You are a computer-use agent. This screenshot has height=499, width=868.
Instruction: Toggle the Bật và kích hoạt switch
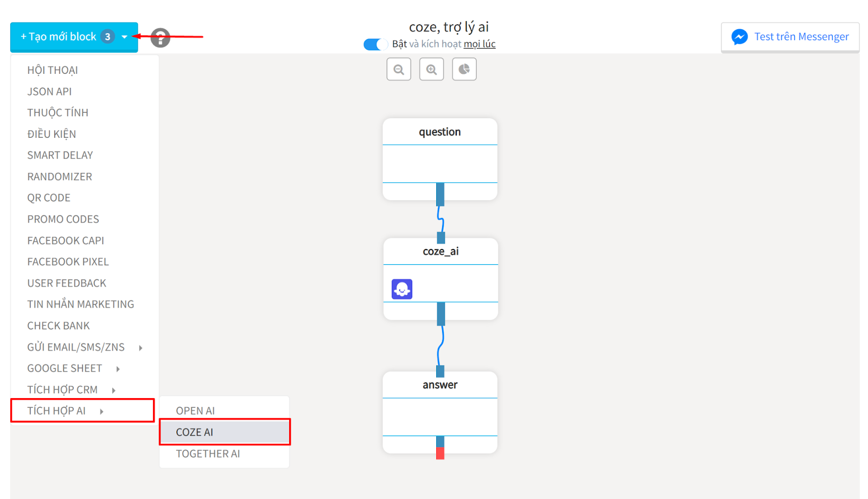point(375,44)
